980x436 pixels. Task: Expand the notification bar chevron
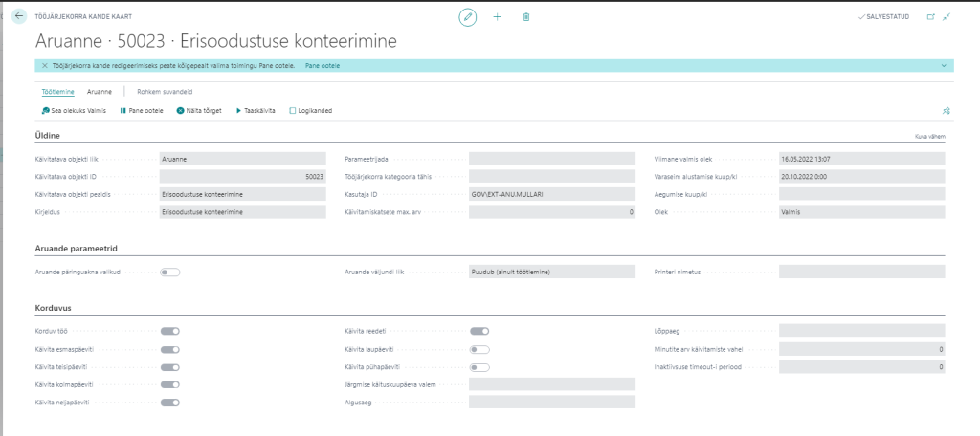pos(945,65)
